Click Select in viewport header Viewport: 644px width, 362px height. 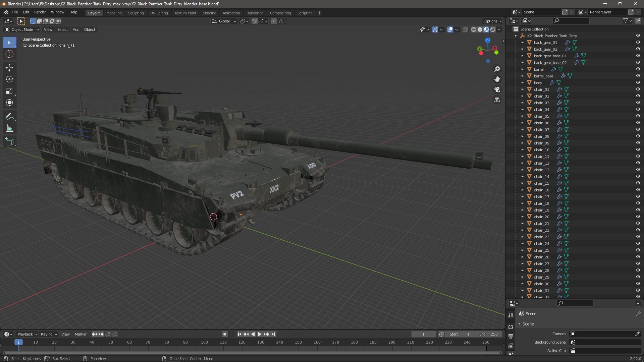62,29
